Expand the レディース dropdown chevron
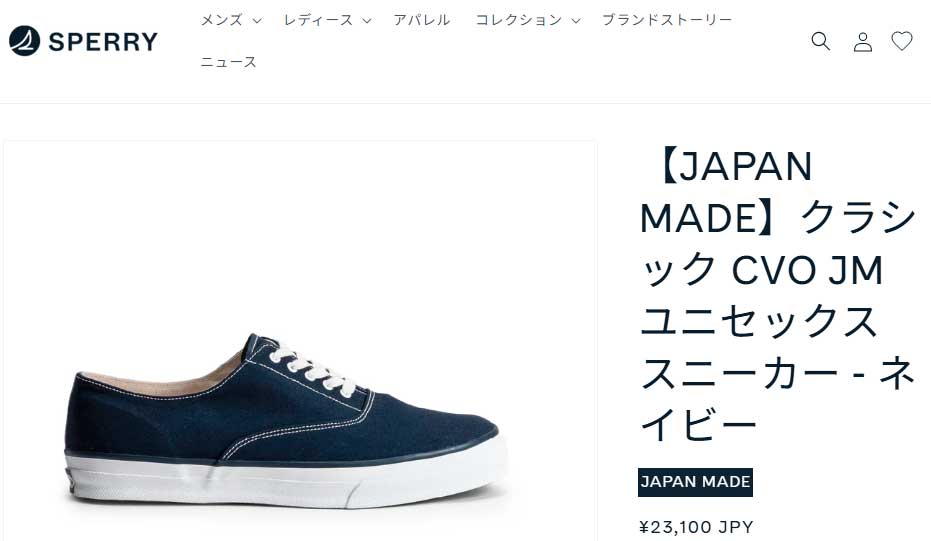 [x=367, y=21]
